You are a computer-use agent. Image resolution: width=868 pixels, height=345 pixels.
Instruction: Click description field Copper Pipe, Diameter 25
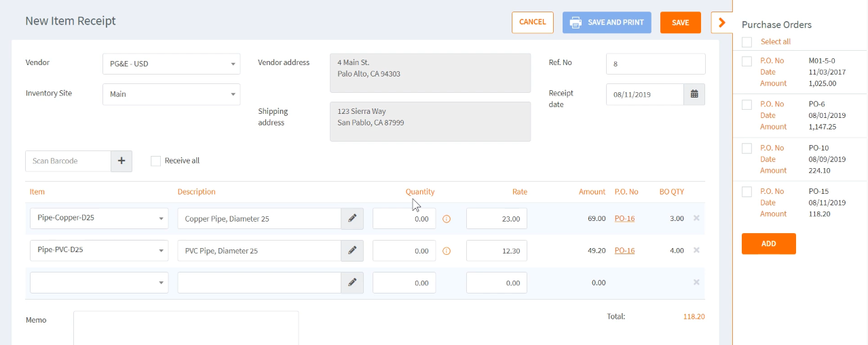[x=259, y=219]
